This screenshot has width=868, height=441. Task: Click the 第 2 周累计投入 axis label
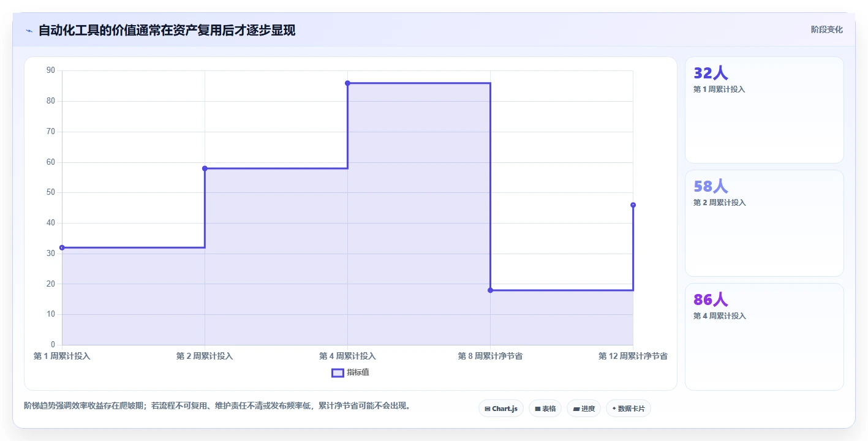(x=205, y=356)
